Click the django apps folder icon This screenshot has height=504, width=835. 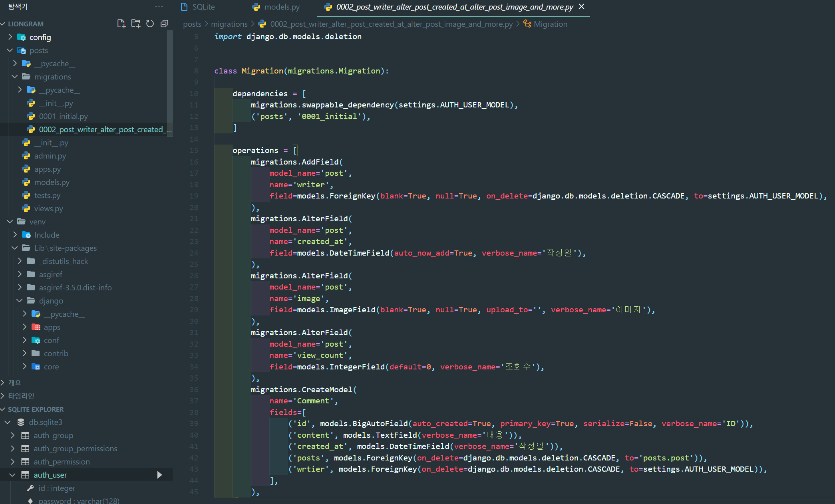point(36,327)
